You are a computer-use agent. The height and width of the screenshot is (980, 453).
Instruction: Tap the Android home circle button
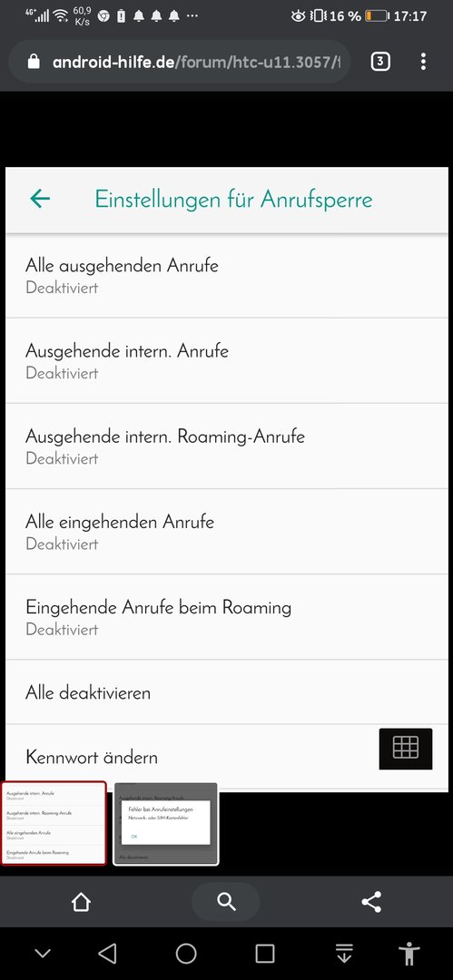coord(186,954)
